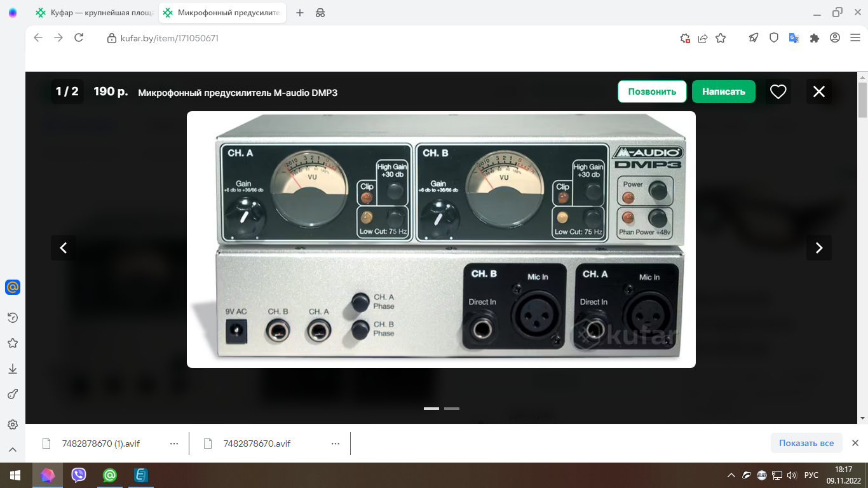
Task: Click the Написать button
Action: click(x=723, y=91)
